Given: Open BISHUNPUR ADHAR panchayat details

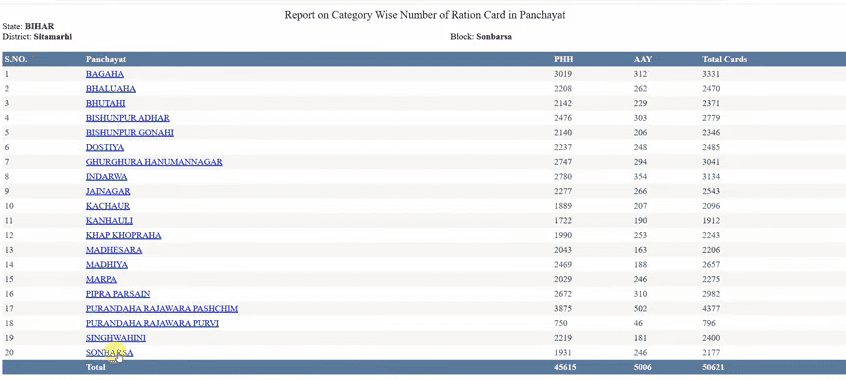Looking at the screenshot, I should pos(128,118).
